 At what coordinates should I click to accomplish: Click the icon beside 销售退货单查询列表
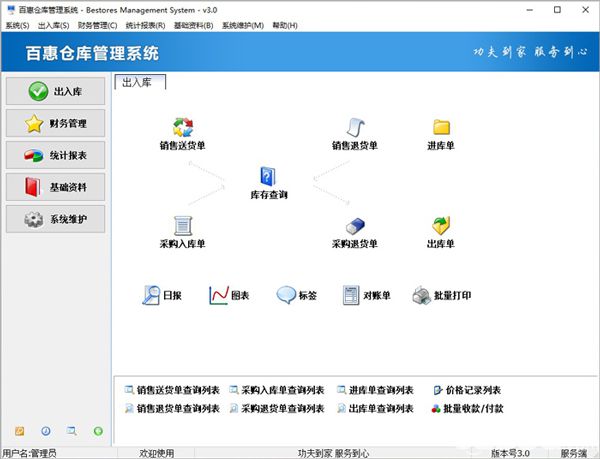pyautogui.click(x=129, y=409)
